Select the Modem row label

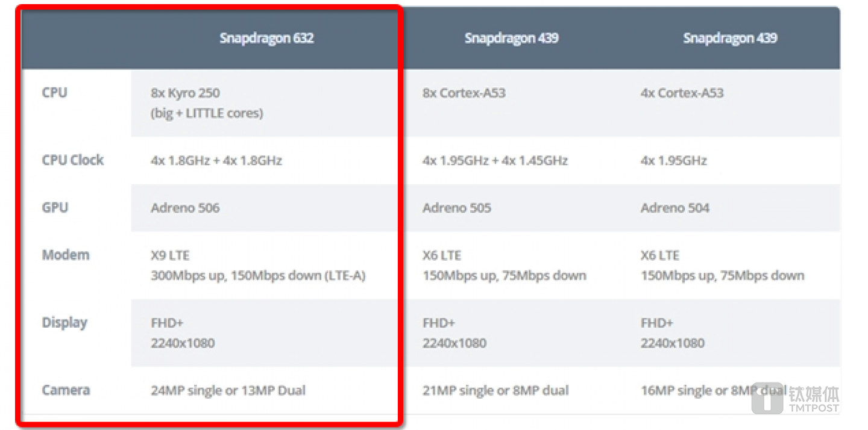(65, 255)
